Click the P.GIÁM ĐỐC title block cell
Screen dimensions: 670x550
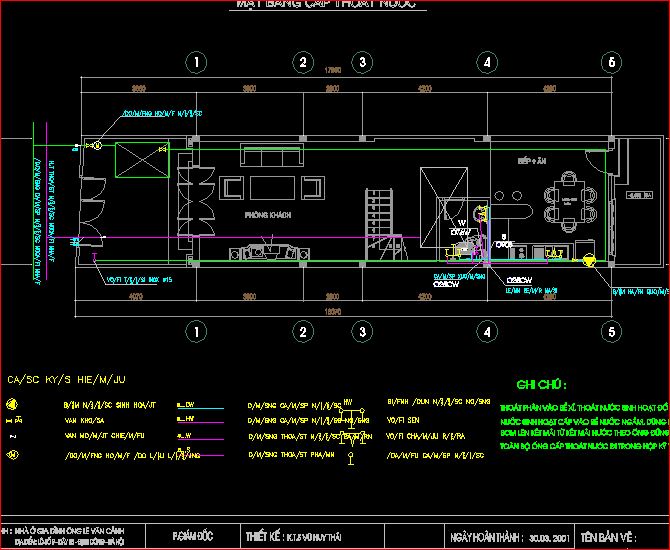tap(193, 536)
